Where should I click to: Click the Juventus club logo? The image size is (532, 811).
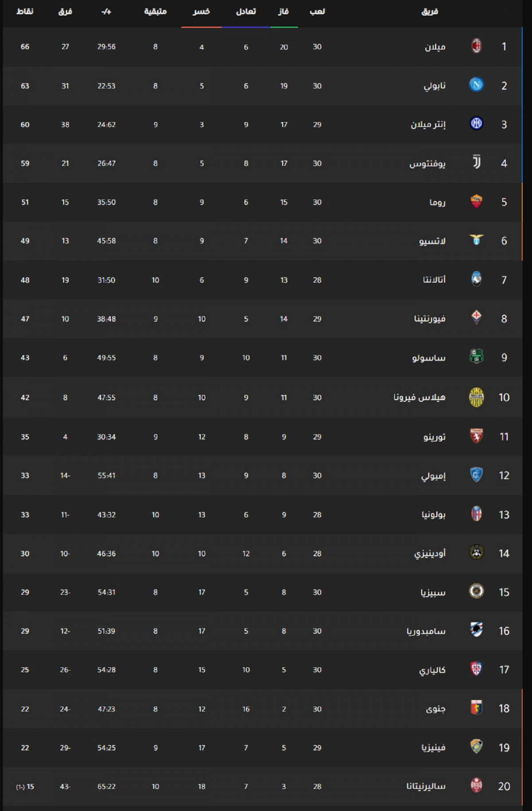pos(476,162)
